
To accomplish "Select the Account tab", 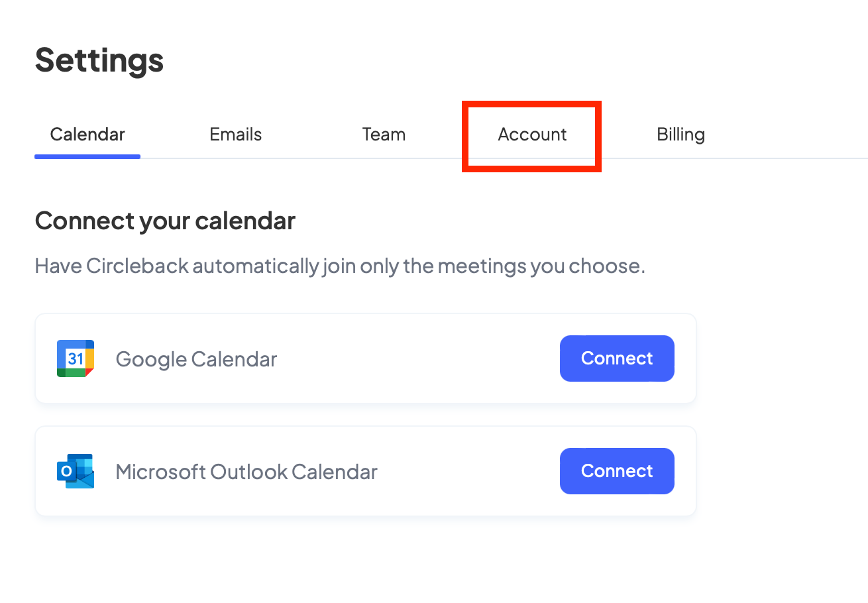I will [532, 135].
